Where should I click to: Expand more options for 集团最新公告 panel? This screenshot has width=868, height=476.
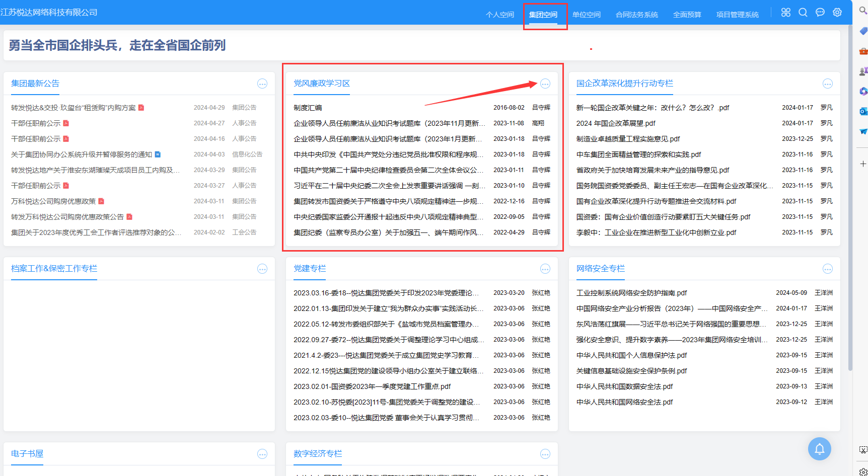point(262,84)
